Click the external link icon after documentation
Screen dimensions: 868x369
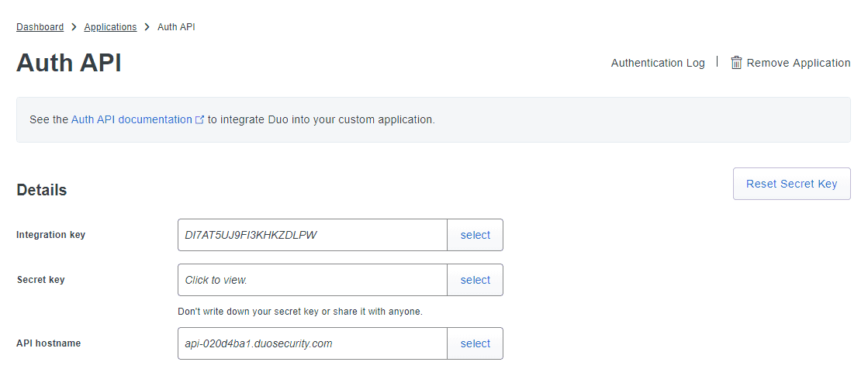tap(200, 120)
